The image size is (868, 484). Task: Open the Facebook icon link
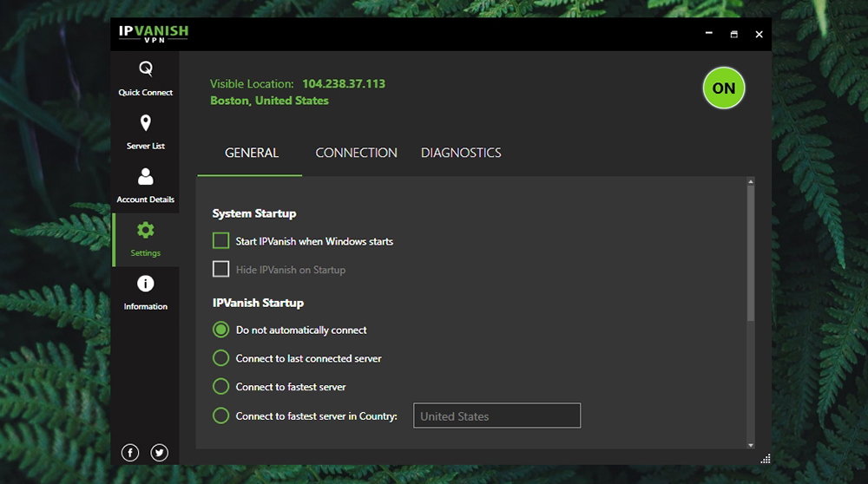click(x=130, y=453)
